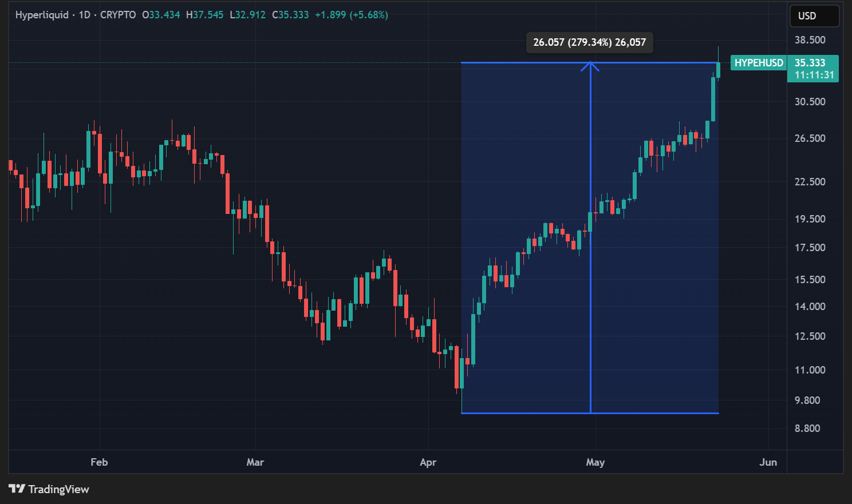Image resolution: width=852 pixels, height=504 pixels.
Task: Click the May label on time axis
Action: tap(595, 462)
